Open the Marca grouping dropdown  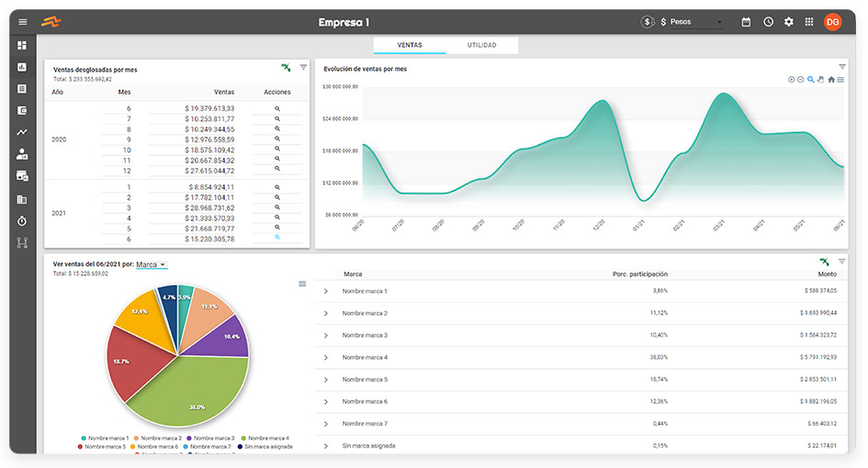coord(152,264)
